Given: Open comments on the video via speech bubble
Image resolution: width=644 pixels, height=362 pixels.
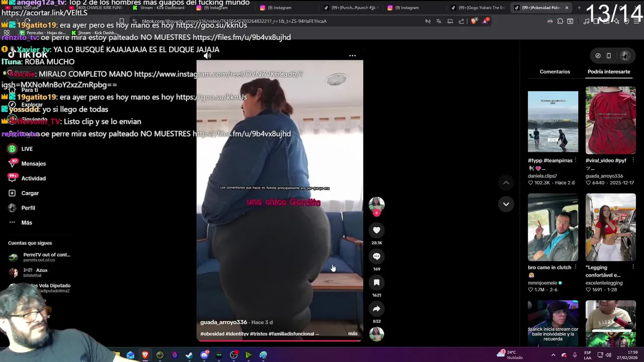Looking at the screenshot, I should (376, 256).
